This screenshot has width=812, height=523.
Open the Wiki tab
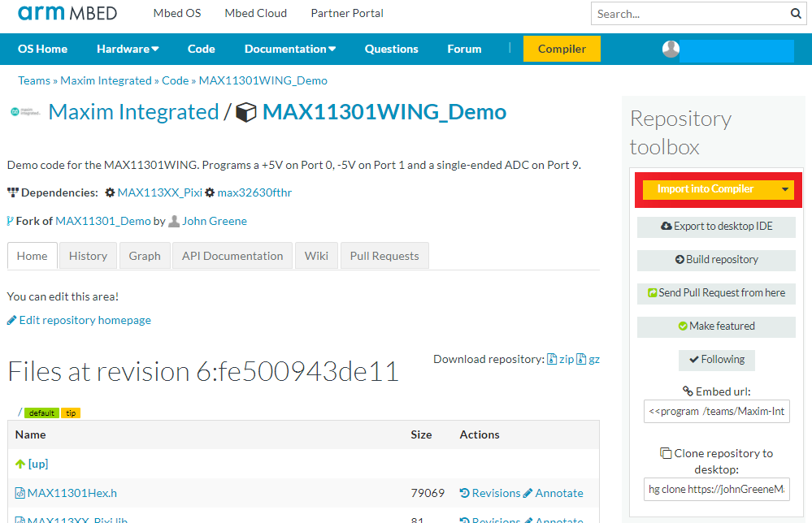pos(316,256)
